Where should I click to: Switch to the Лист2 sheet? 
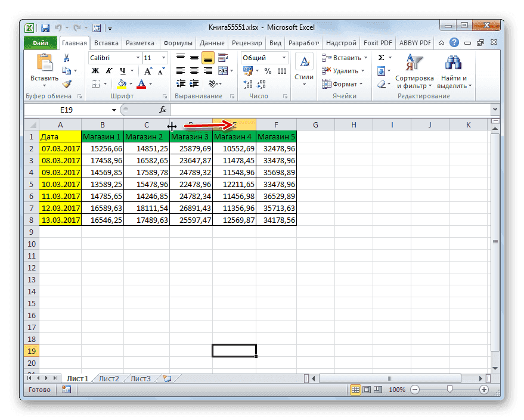pyautogui.click(x=110, y=378)
